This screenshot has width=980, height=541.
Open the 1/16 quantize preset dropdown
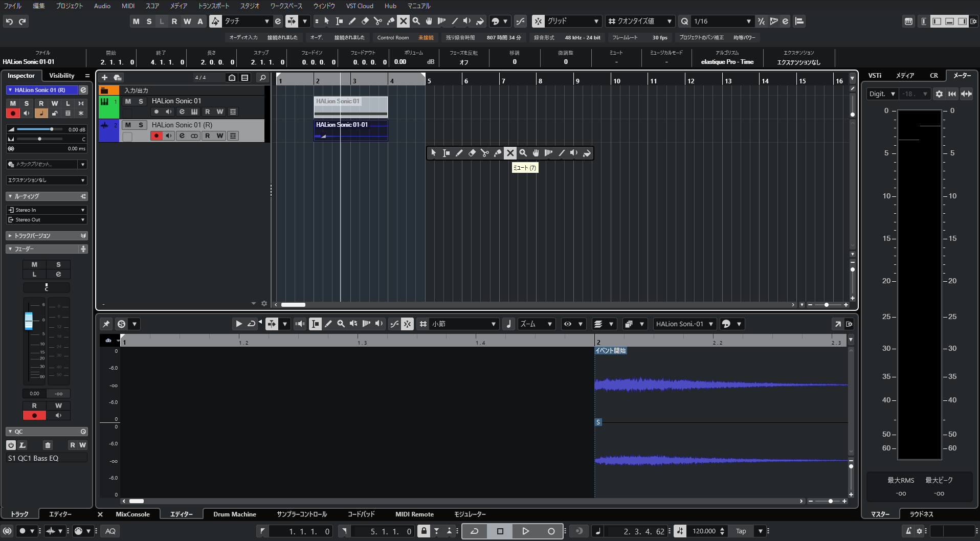(x=722, y=21)
